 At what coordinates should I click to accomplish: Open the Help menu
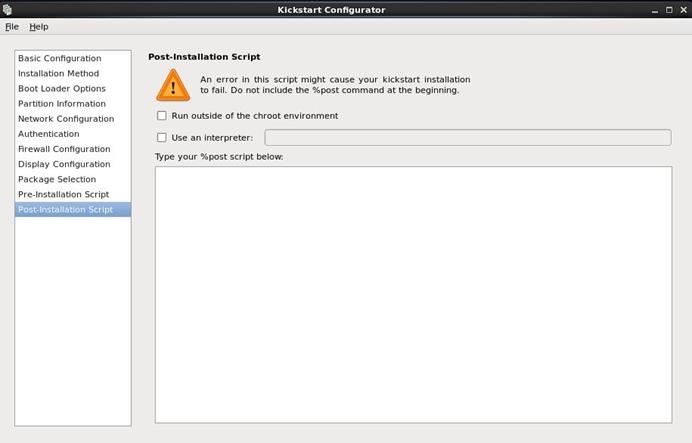click(x=39, y=27)
